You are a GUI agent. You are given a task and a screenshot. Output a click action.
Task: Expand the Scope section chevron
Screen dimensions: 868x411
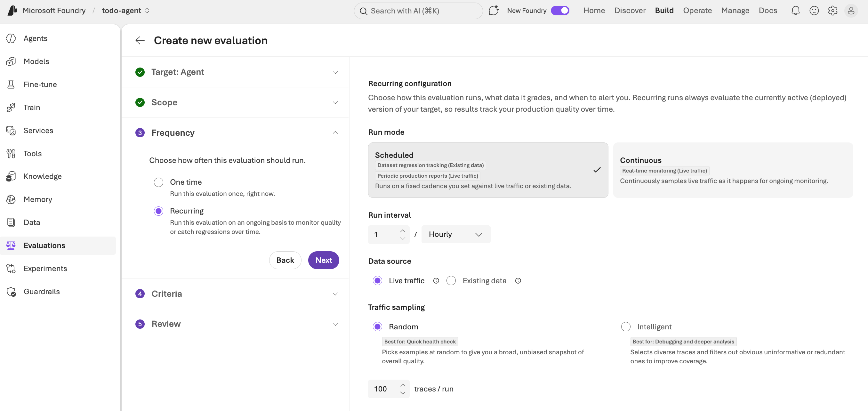[335, 102]
